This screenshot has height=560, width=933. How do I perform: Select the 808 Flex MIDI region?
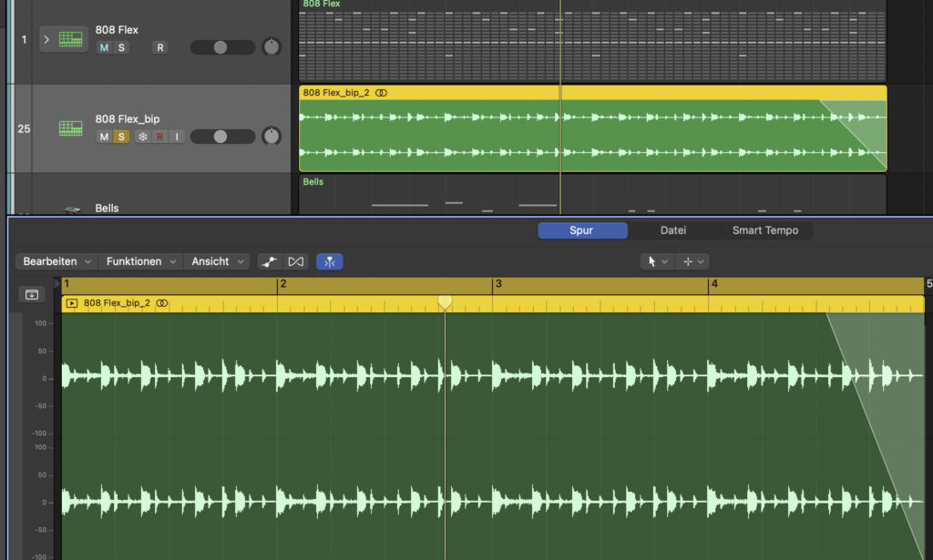point(592,40)
